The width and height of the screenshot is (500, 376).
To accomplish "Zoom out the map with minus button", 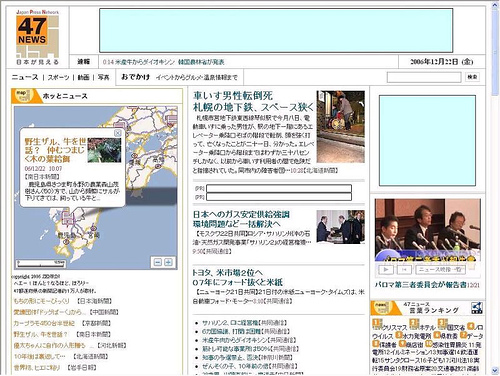I will pos(157,262).
